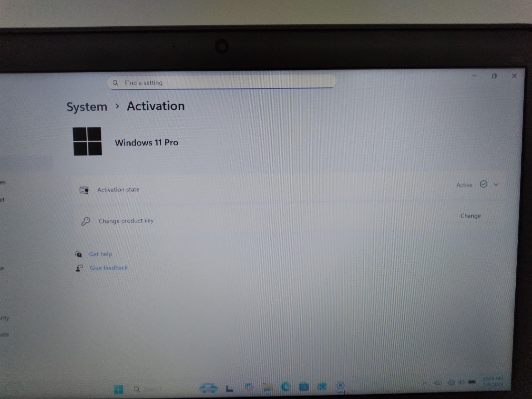Click the Change button for product key
The width and height of the screenshot is (532, 399).
(x=470, y=216)
